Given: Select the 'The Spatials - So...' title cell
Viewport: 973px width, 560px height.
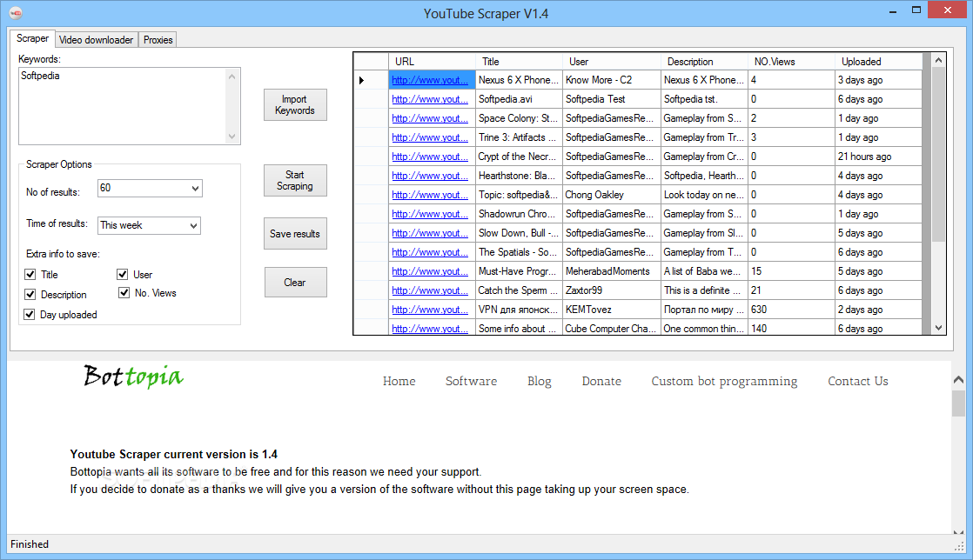Looking at the screenshot, I should 519,252.
